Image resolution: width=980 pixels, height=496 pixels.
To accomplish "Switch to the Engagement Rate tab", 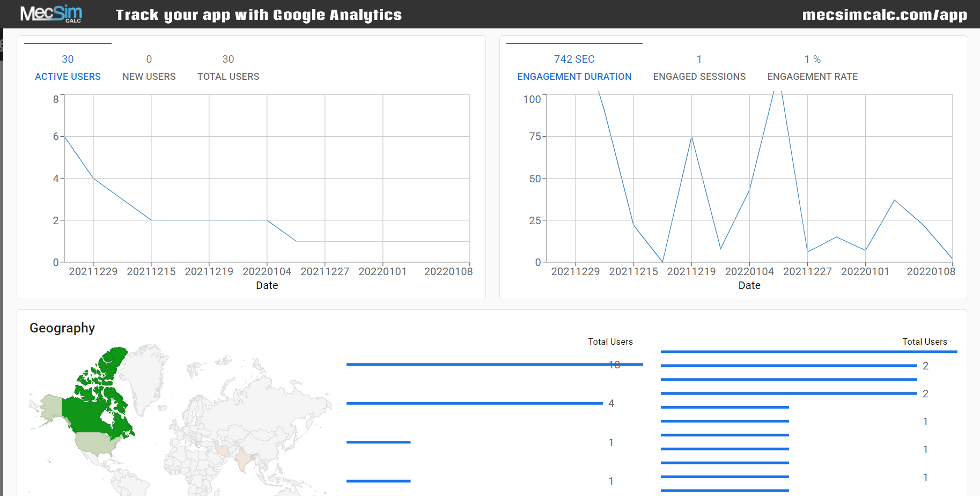I will 812,68.
